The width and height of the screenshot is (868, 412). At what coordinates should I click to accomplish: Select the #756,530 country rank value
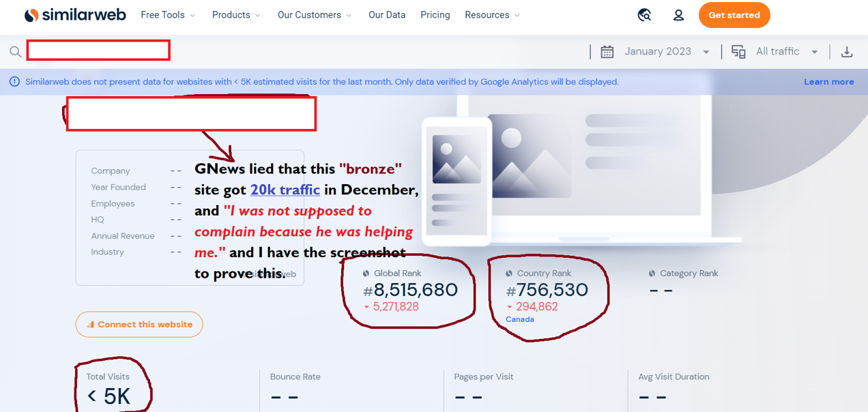point(547,290)
